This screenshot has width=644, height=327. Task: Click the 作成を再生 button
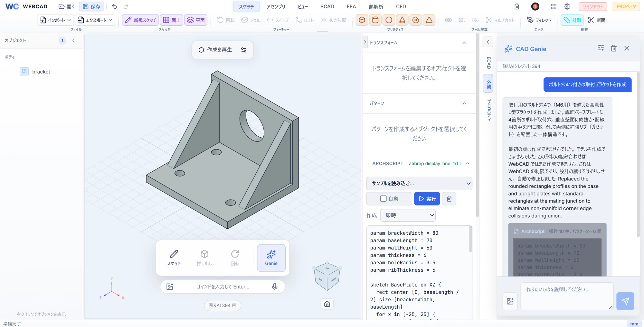(x=215, y=50)
